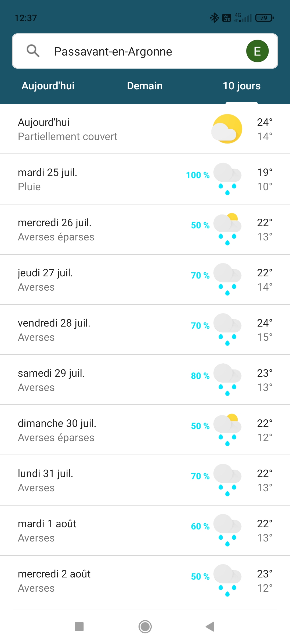Switch to the Aujourd'hui tab
The height and width of the screenshot is (644, 290).
[x=48, y=86]
